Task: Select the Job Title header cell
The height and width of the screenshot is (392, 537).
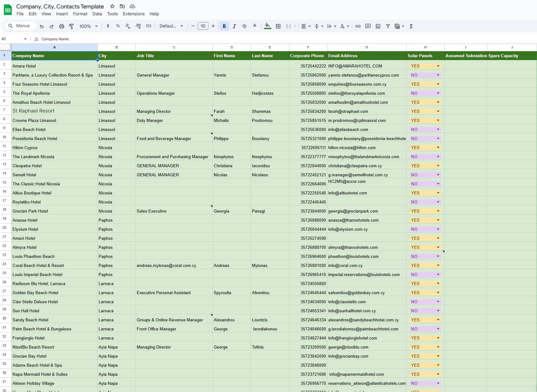Action: pos(174,56)
